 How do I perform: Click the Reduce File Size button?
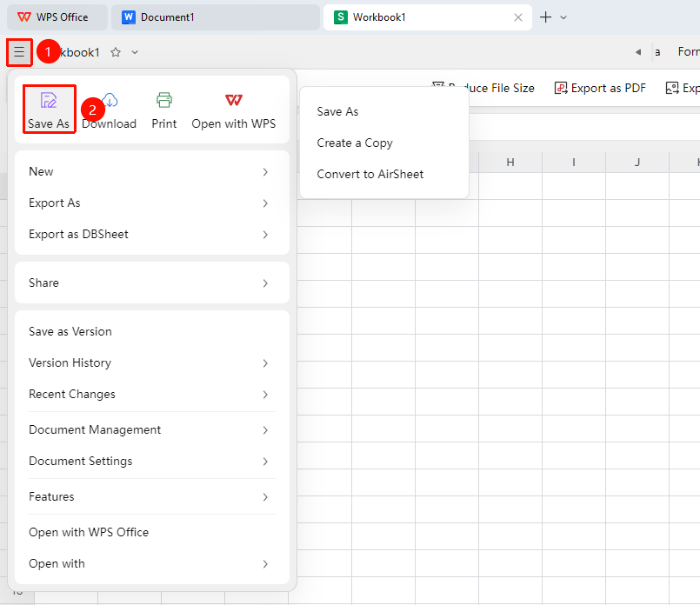(x=483, y=88)
